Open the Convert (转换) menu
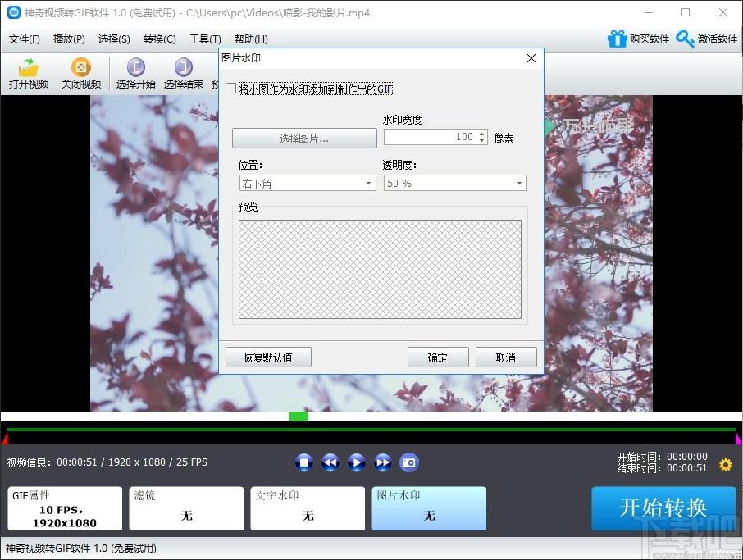 coord(160,39)
